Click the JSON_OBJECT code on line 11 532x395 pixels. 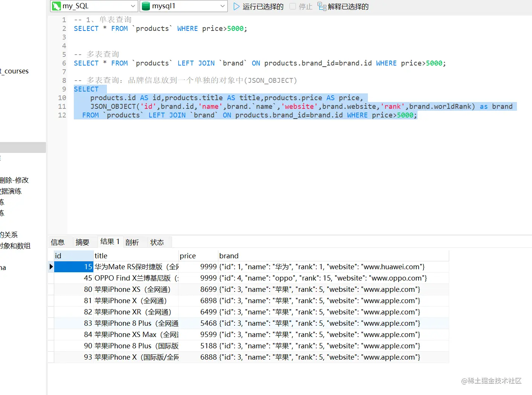(113, 107)
